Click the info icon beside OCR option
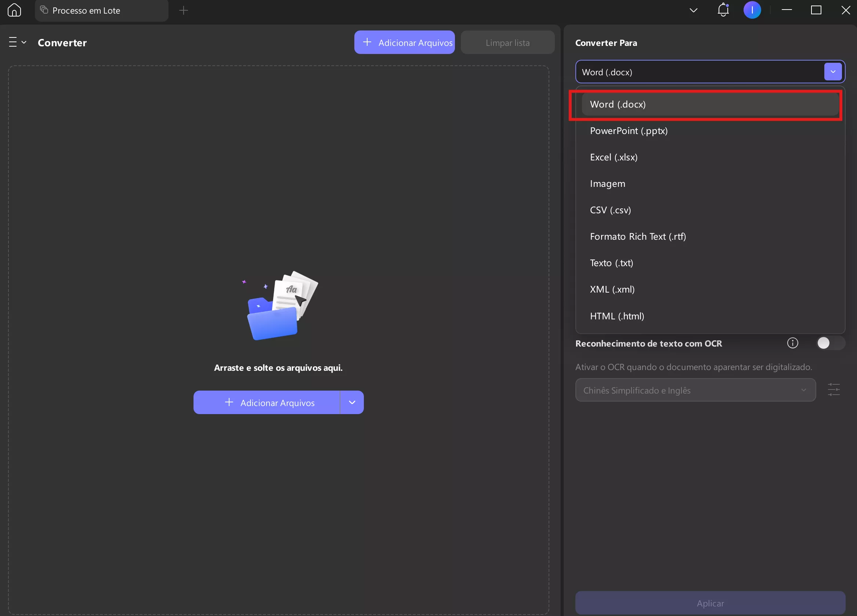The image size is (857, 616). tap(792, 343)
